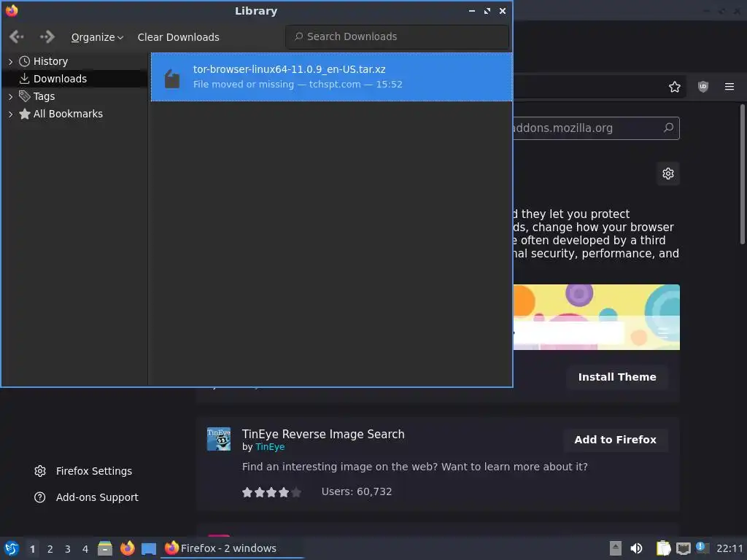Open the TinEye author link
This screenshot has width=747, height=560.
point(270,447)
